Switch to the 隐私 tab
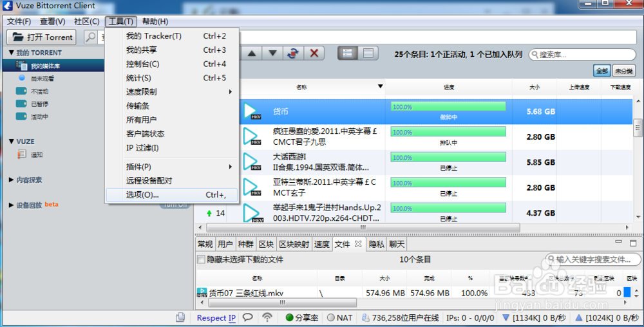644x327 pixels. 376,244
